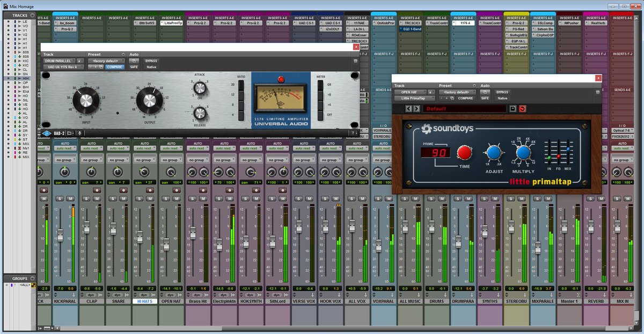The width and height of the screenshot is (644, 334).
Task: Click the INPUT knob on the 1176
Action: coord(85,100)
